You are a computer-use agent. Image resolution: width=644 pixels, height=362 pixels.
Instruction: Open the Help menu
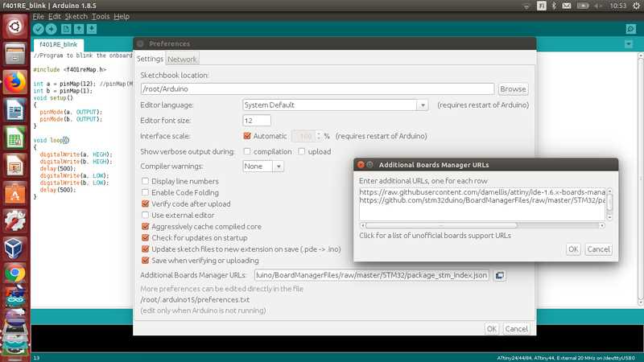click(x=122, y=16)
